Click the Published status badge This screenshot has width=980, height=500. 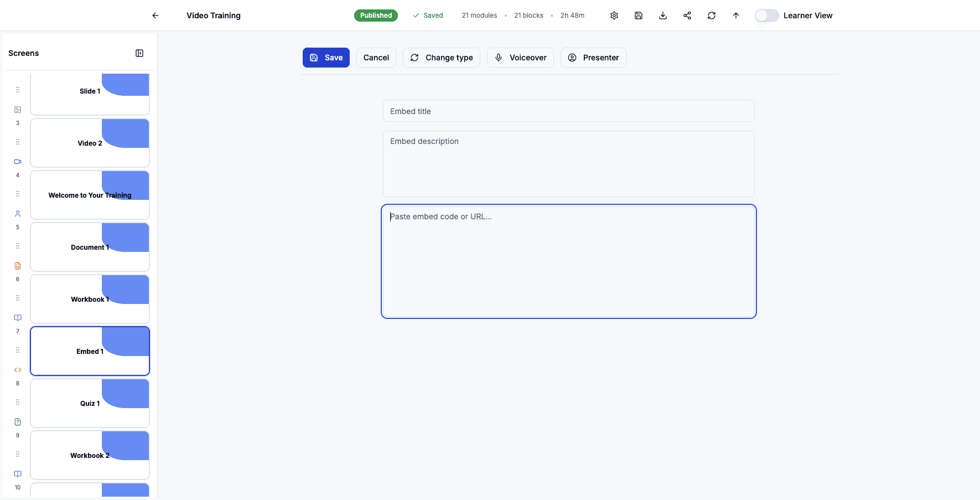click(376, 15)
